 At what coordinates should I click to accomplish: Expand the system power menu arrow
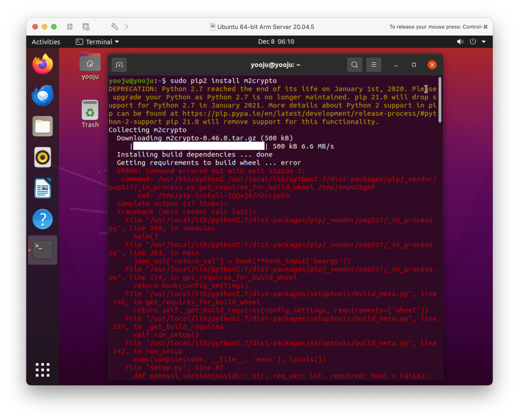(x=484, y=42)
